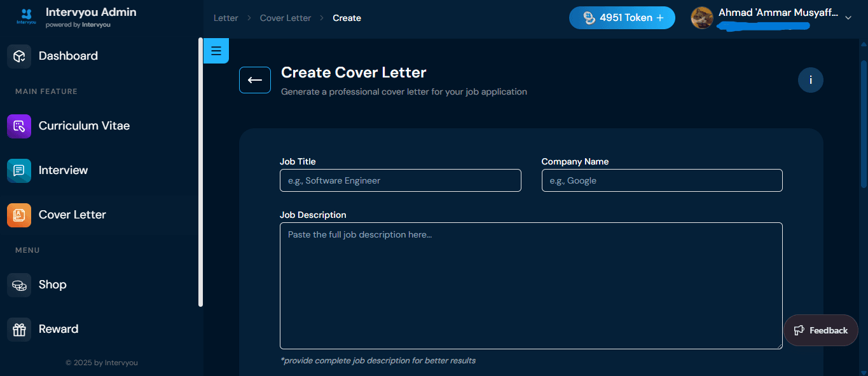Screen dimensions: 868x376
Task: Click the megaphone icon on Feedback
Action: pyautogui.click(x=799, y=330)
